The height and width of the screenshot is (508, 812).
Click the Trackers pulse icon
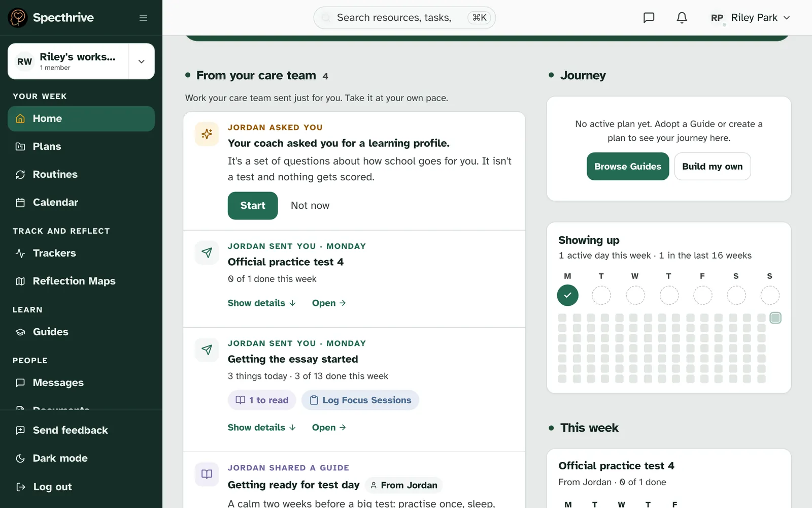[20, 253]
